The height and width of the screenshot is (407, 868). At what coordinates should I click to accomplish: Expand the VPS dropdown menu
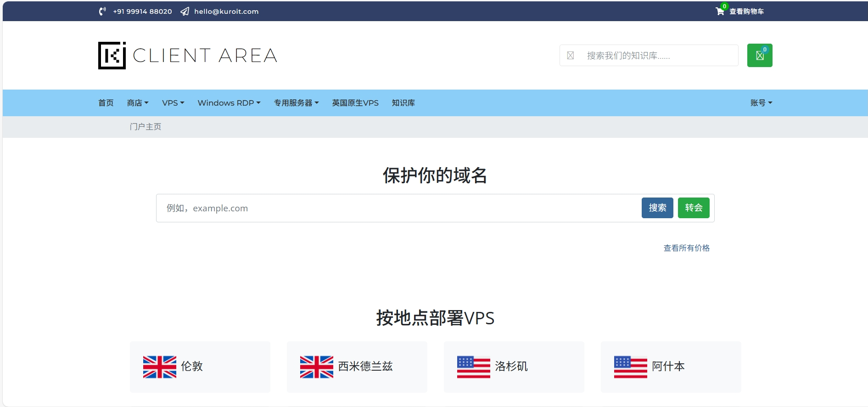173,103
